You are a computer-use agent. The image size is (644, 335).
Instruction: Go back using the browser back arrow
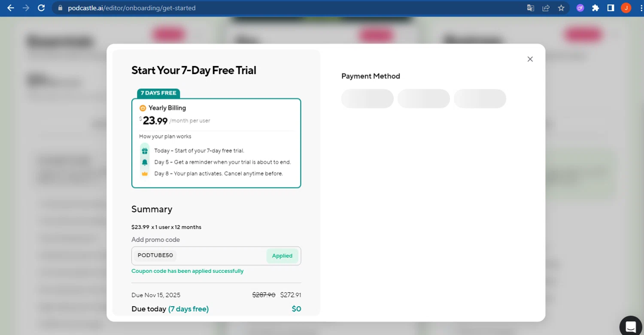(x=11, y=8)
